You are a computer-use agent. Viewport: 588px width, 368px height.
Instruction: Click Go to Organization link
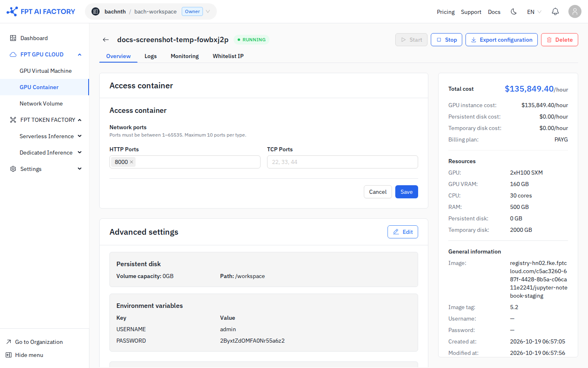[39, 342]
